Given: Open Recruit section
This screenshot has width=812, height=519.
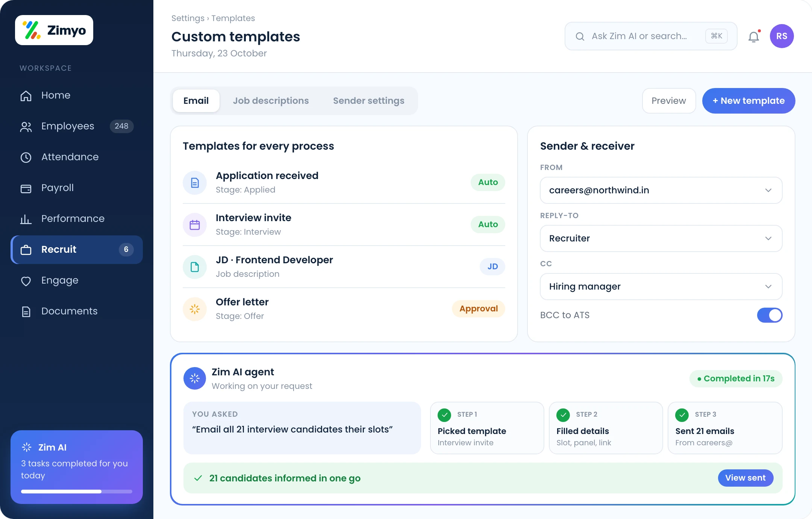Looking at the screenshot, I should pyautogui.click(x=77, y=250).
